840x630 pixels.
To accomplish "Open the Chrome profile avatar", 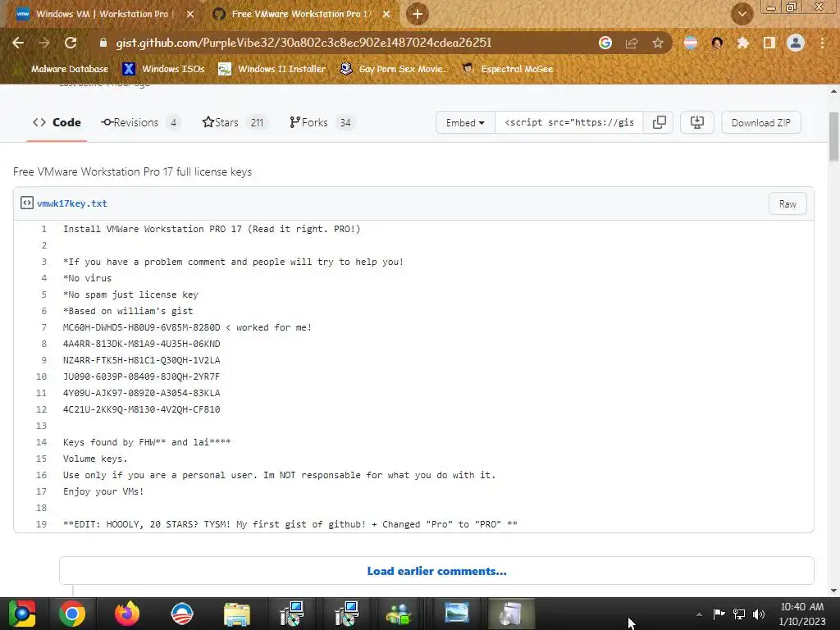I will point(796,43).
